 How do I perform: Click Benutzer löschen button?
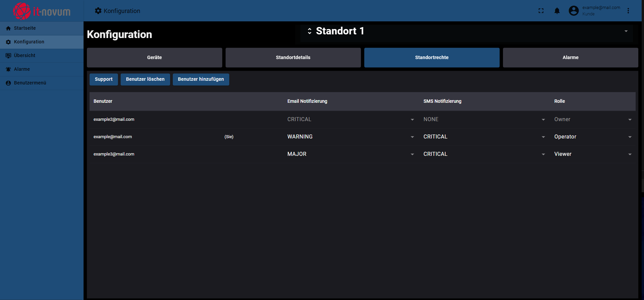145,79
